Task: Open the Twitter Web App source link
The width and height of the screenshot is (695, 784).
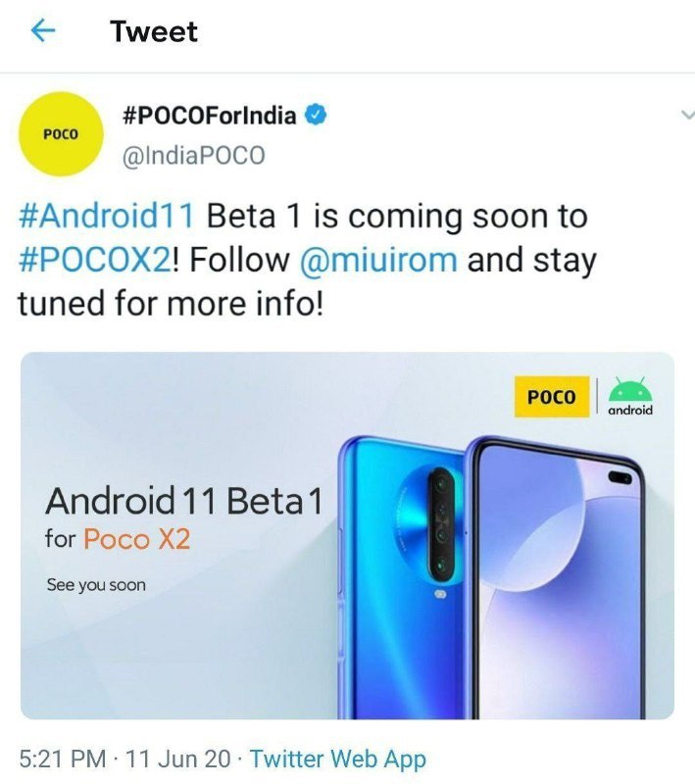Action: pyautogui.click(x=338, y=759)
